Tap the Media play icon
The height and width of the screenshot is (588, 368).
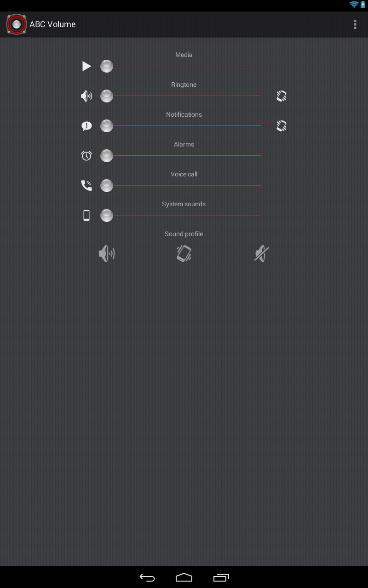86,66
